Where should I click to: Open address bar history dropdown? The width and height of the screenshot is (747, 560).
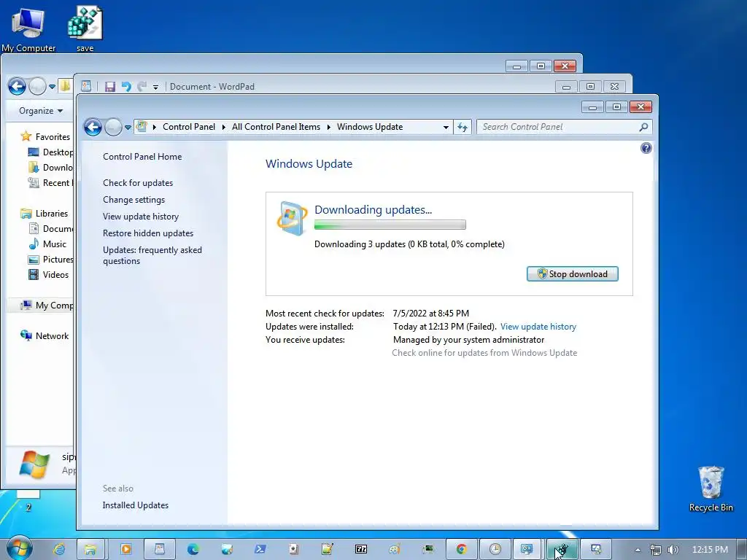click(x=446, y=127)
